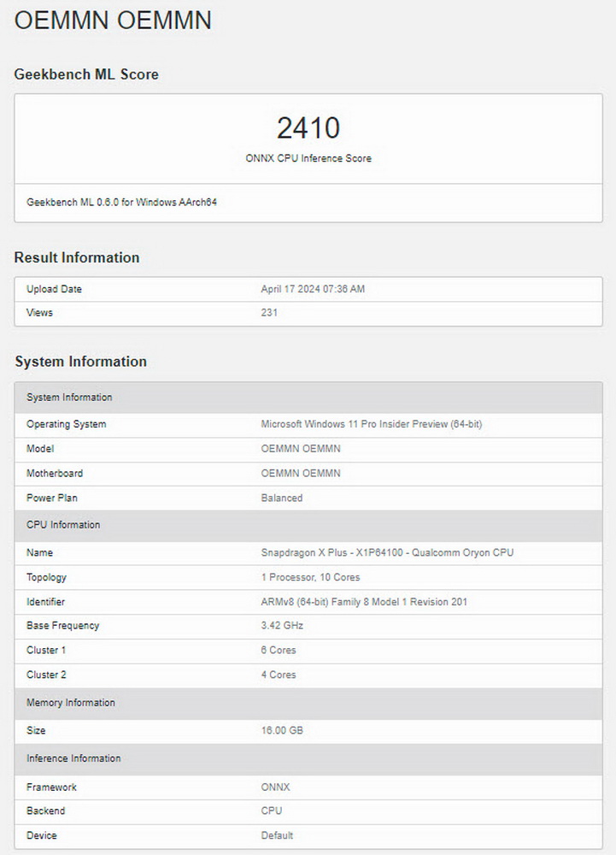Click Geekbench ML 0.6.0 for Windows AArch64 text
The image size is (616, 855).
click(121, 203)
